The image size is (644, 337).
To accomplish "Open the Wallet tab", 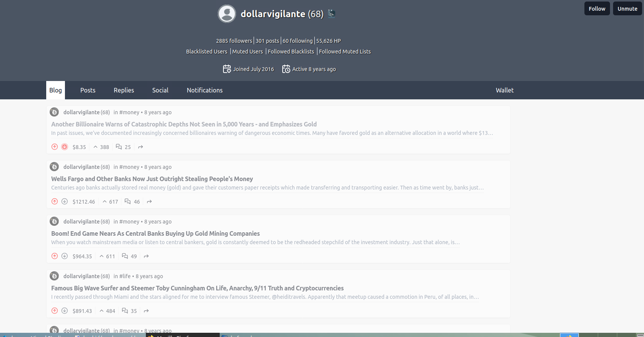I will point(504,90).
